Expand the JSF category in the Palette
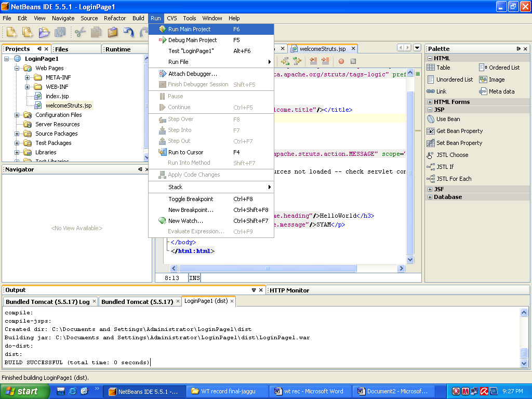The width and height of the screenshot is (532, 399). tap(430, 188)
